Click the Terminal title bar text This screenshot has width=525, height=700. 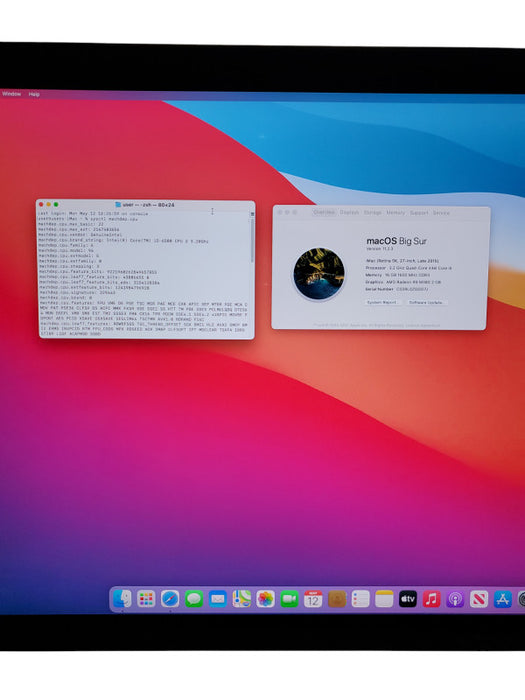tap(149, 205)
